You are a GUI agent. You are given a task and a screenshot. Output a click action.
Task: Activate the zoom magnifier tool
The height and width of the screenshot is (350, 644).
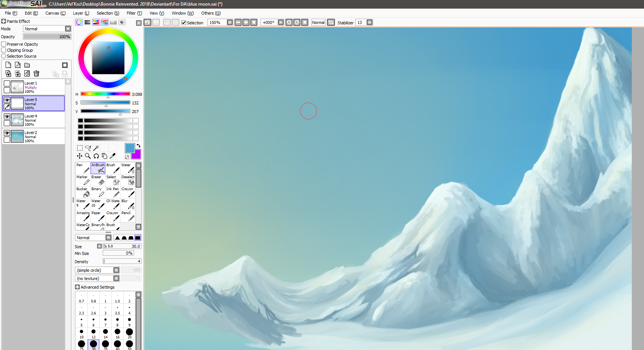coord(88,156)
